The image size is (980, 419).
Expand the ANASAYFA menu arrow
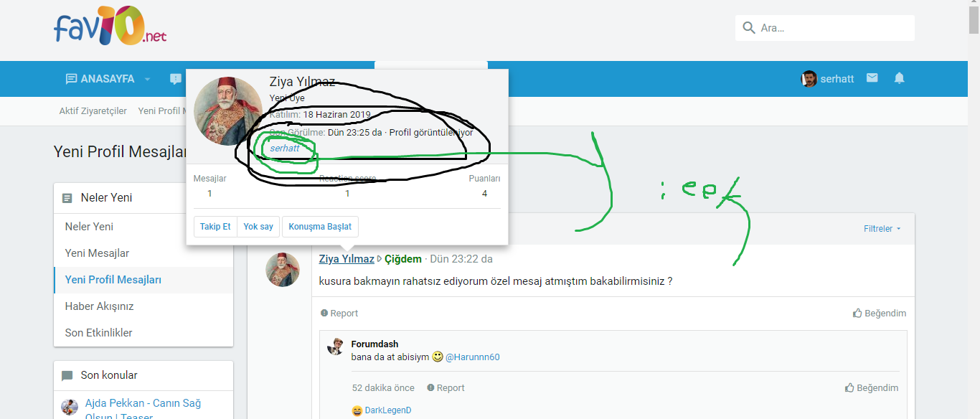tap(147, 79)
